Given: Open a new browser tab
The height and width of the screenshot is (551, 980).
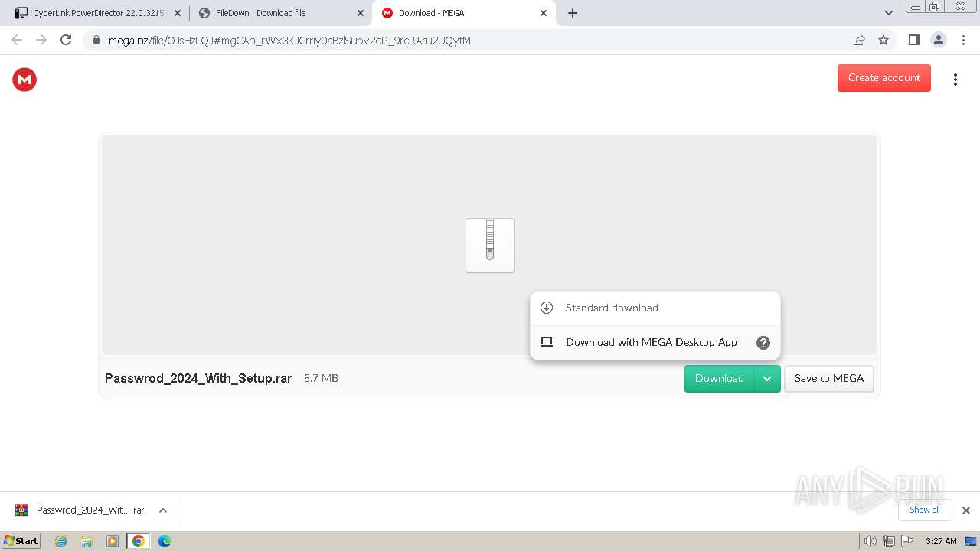Looking at the screenshot, I should click(573, 13).
